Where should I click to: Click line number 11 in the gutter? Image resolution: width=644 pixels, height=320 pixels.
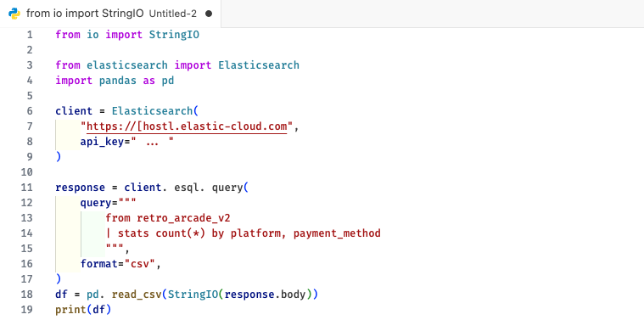[26, 188]
